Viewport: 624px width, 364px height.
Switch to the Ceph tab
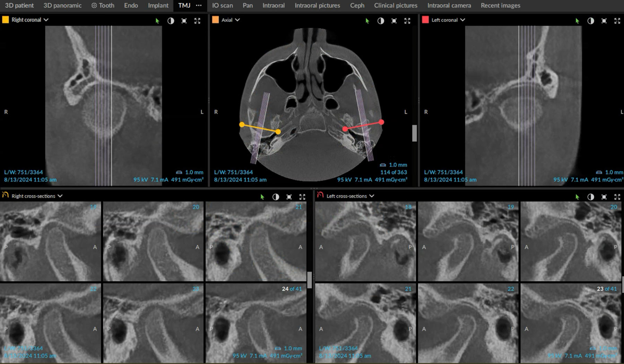[357, 5]
